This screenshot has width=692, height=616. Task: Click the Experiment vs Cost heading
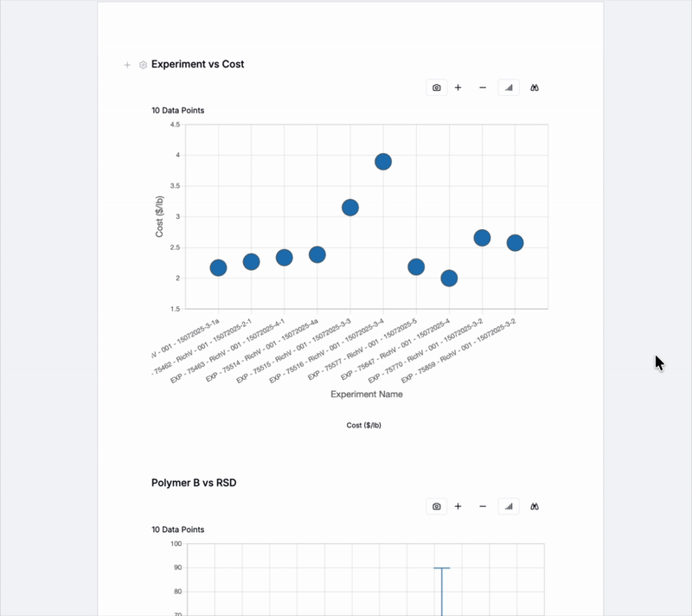point(197,64)
